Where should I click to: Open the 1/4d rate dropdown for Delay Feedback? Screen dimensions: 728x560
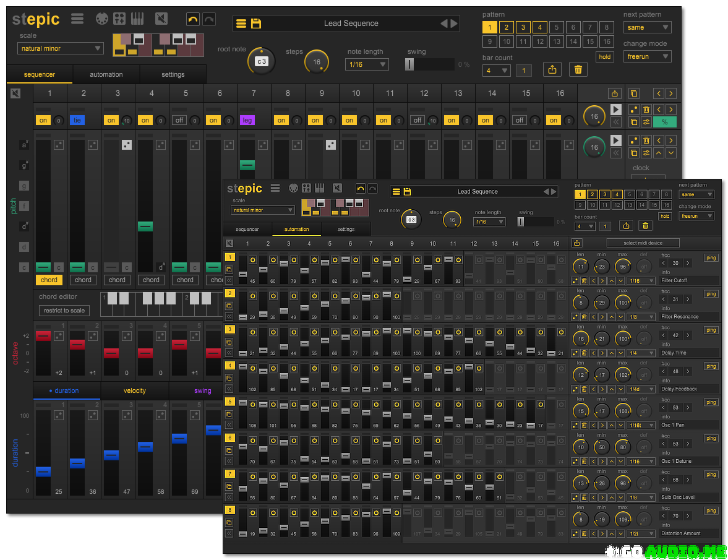[640, 389]
